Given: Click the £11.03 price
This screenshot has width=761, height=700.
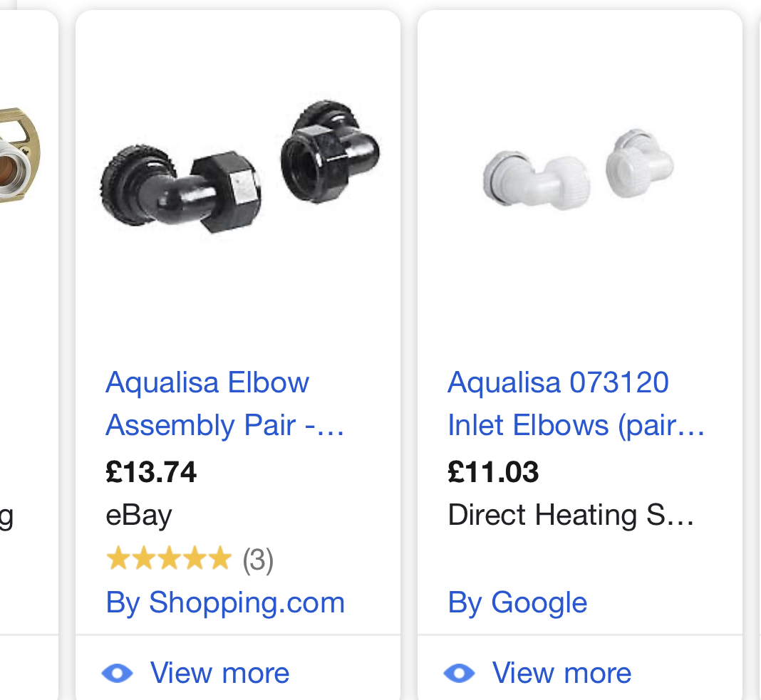Looking at the screenshot, I should (493, 471).
